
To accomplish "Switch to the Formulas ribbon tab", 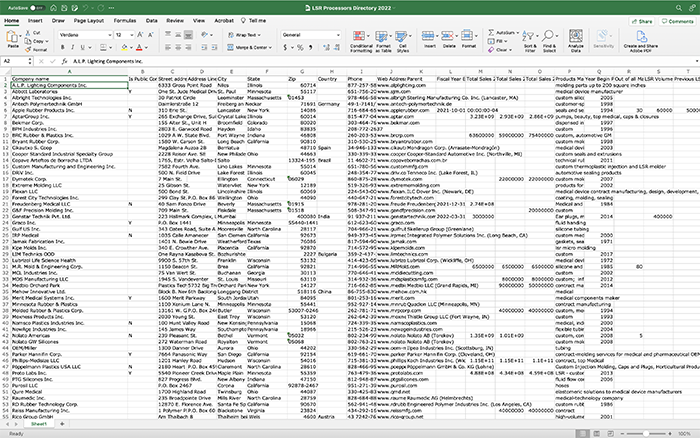I will pos(125,19).
